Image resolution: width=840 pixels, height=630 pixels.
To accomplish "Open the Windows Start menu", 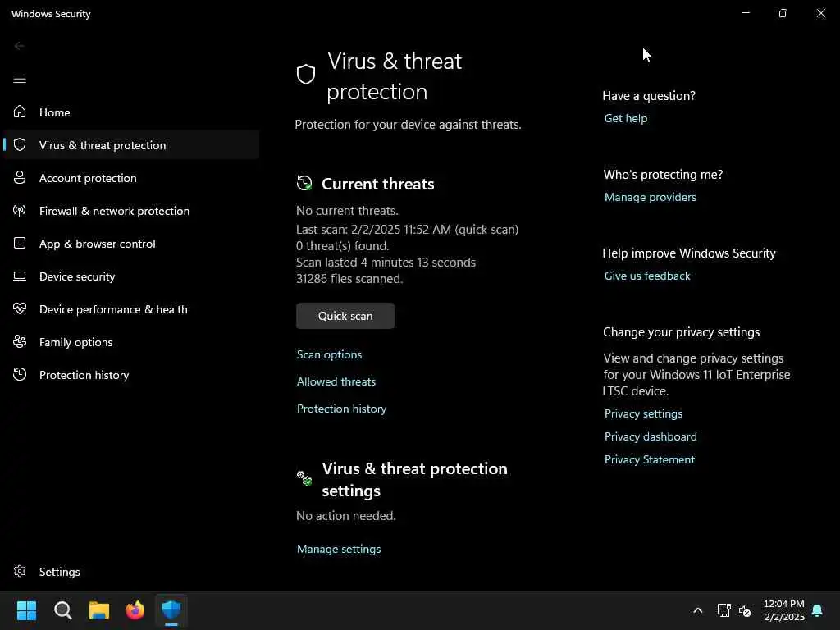I will tap(26, 610).
